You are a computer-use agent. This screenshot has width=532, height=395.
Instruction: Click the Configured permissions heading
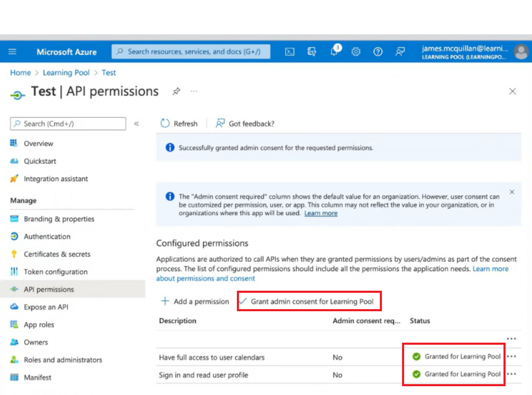coord(202,243)
